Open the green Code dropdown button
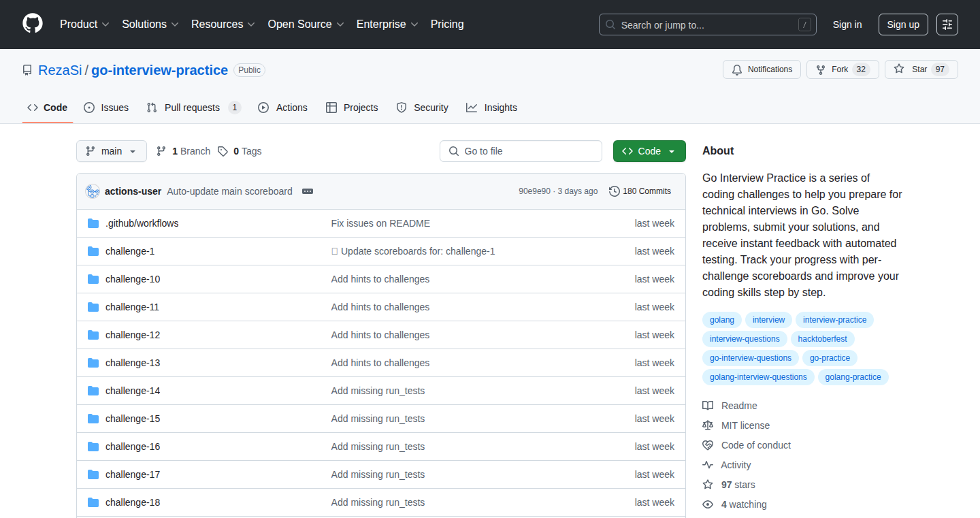 tap(649, 151)
